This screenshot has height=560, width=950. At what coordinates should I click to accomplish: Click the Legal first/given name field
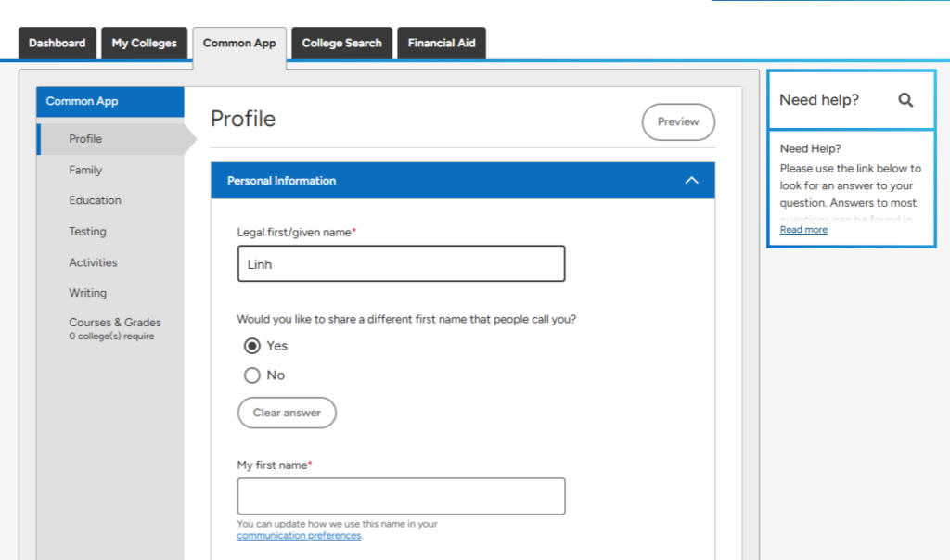[x=401, y=264]
